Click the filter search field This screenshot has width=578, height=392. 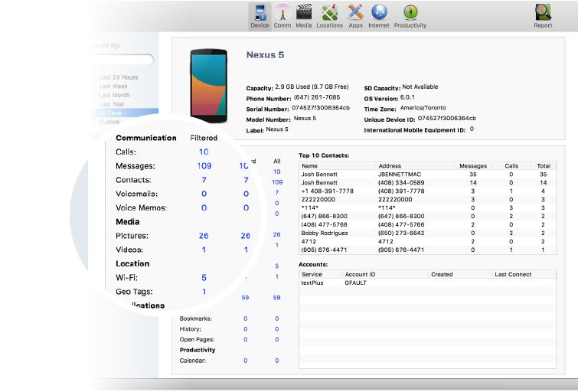[121, 60]
